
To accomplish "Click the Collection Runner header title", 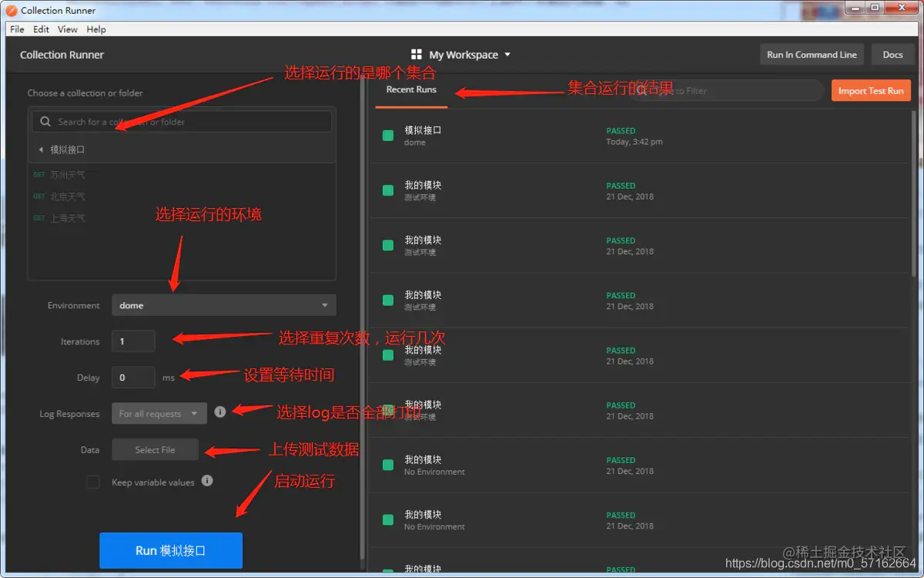I will click(62, 55).
